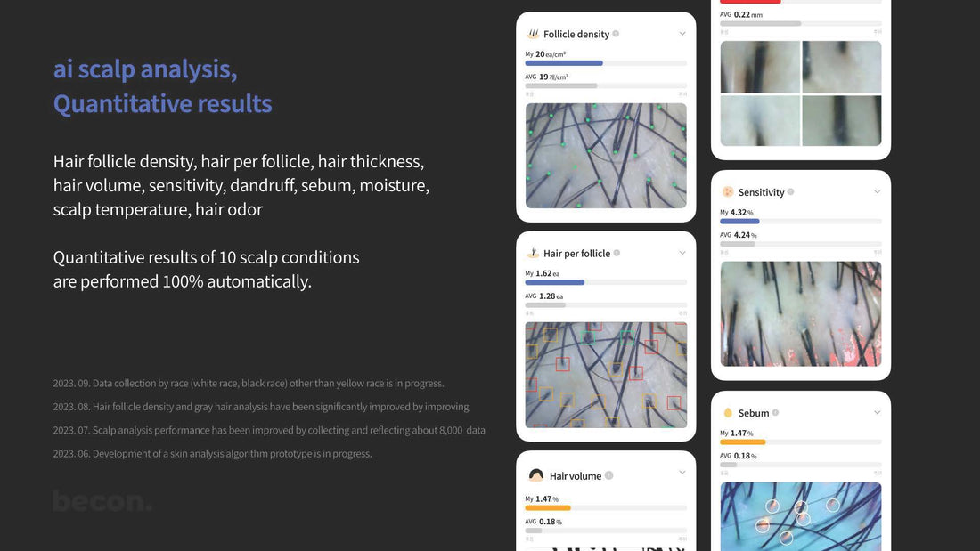
Task: Open info tooltip beside Hair volume
Action: pos(608,475)
